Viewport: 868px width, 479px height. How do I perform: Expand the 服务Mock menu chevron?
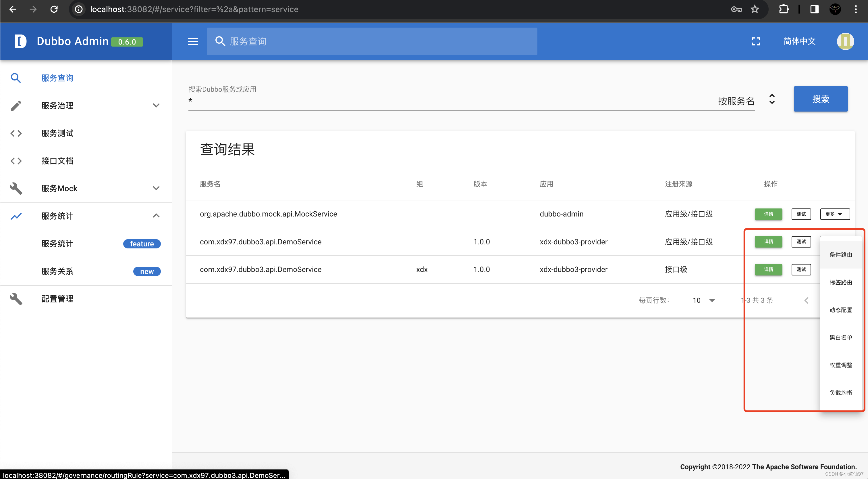point(156,188)
